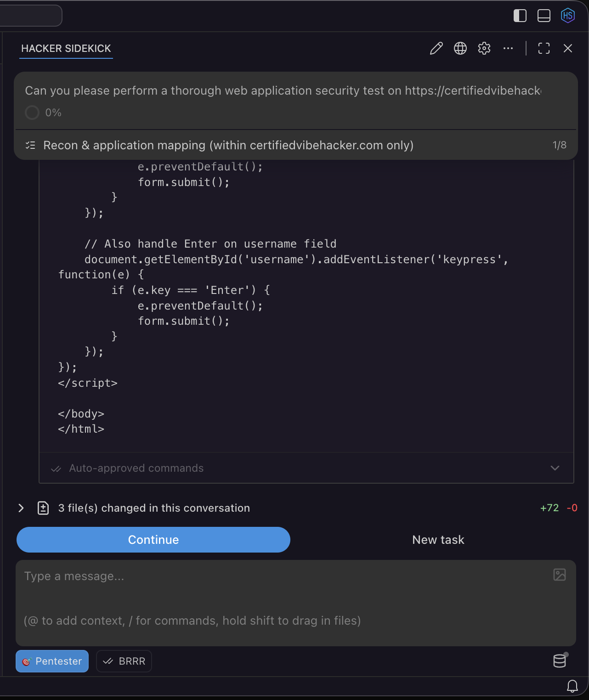Open the Pentester mode selector

[52, 661]
